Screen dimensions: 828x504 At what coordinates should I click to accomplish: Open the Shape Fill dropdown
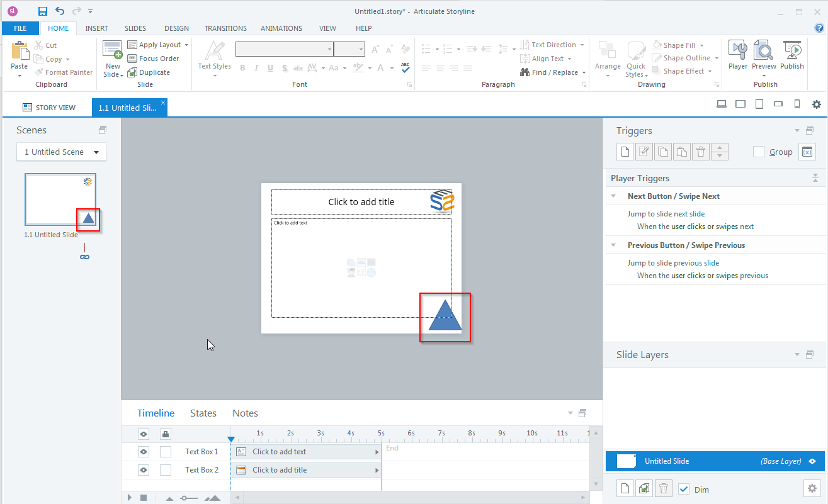click(x=701, y=45)
